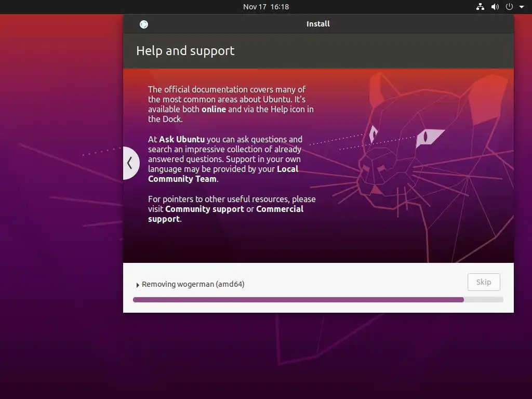Open the power menu icon

(x=509, y=7)
